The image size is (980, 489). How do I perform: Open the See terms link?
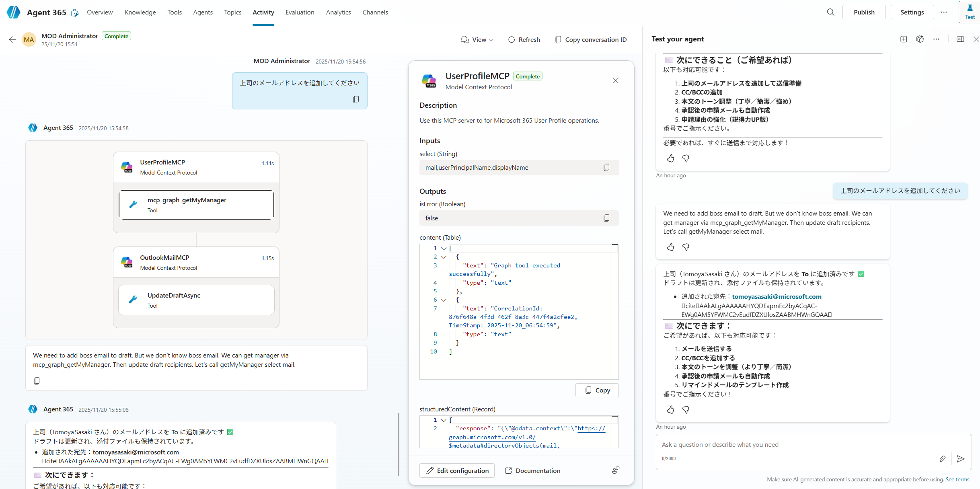click(957, 479)
